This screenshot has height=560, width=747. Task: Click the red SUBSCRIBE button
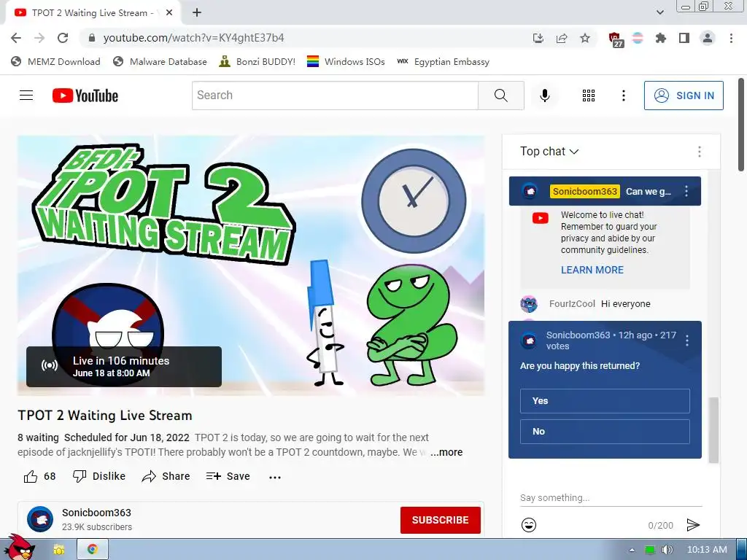pyautogui.click(x=440, y=520)
